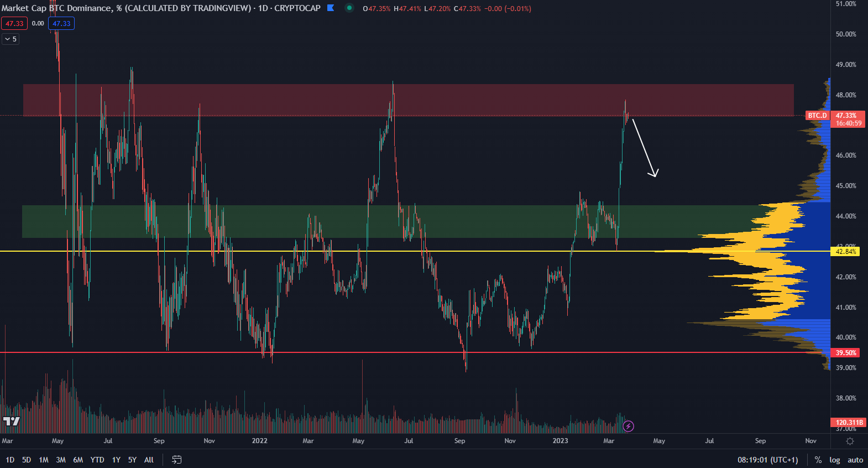Screen dimensions: 868x468
Task: Click the red BTC.D price scale label
Action: pos(817,116)
